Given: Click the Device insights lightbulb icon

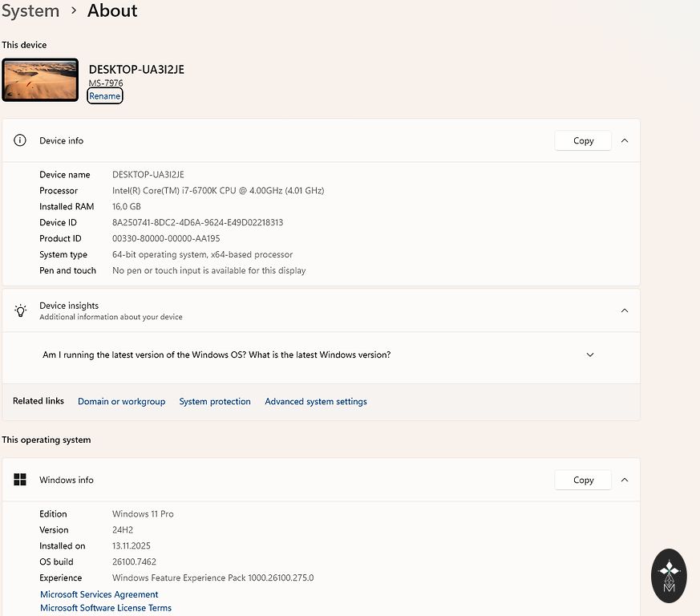Looking at the screenshot, I should click(20, 310).
